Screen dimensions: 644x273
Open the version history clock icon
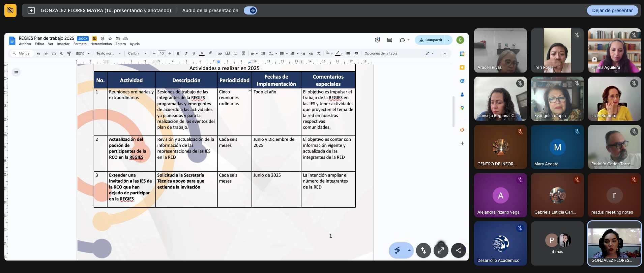[377, 40]
